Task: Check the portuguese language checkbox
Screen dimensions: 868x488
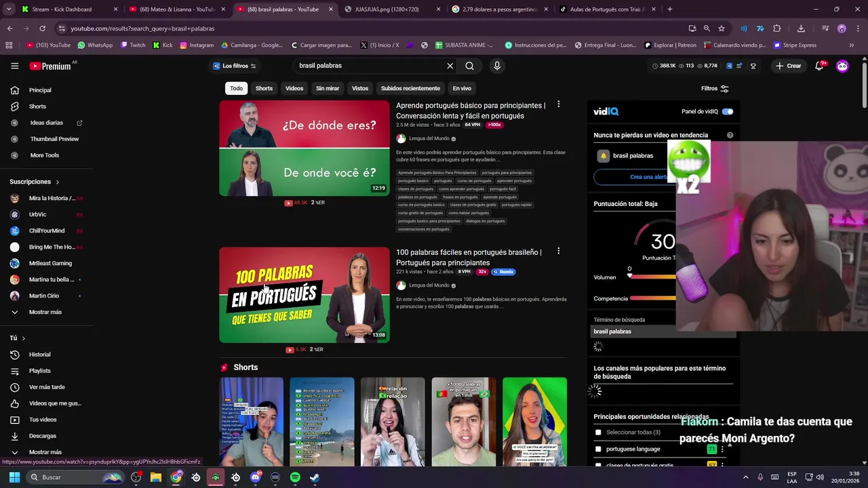Action: pos(598,449)
